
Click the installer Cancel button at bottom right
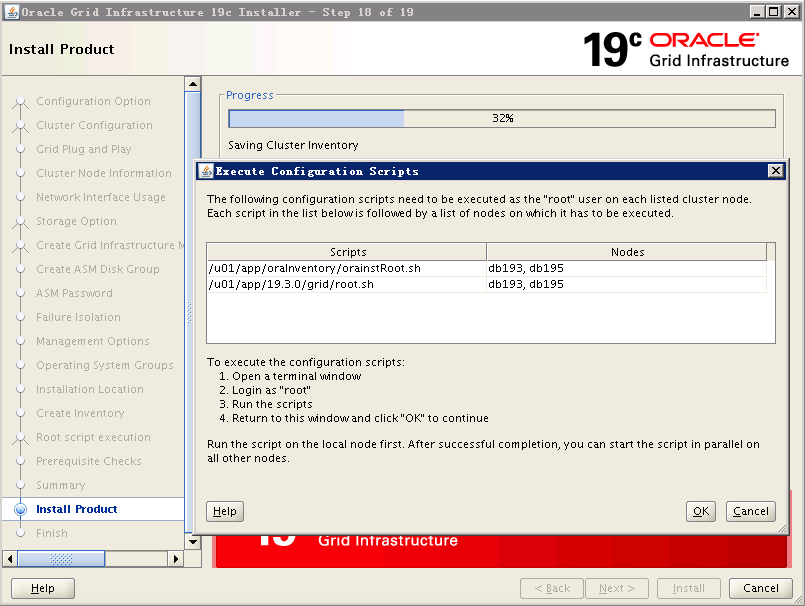(x=760, y=588)
